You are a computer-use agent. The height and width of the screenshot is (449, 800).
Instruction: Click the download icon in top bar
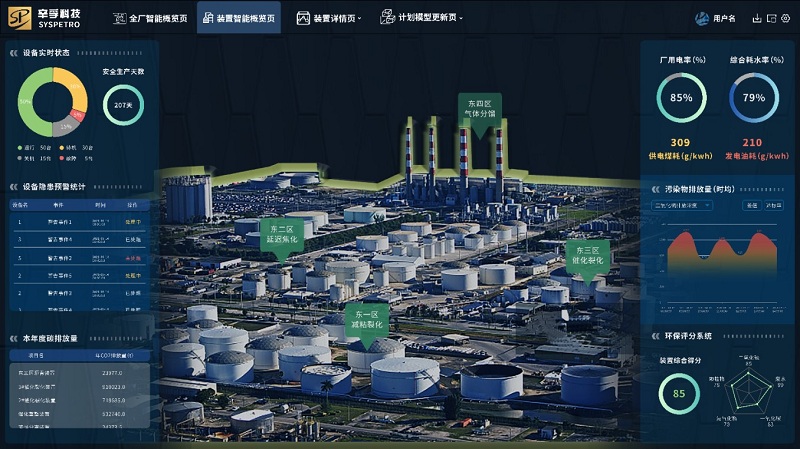[757, 18]
